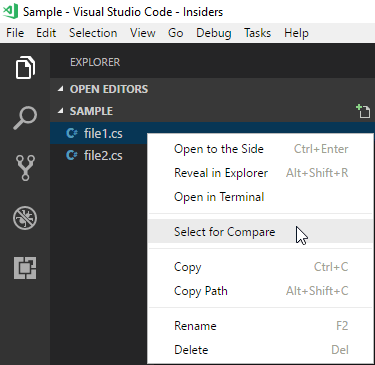Viewport: 375px width, 365px height.
Task: Click the VS Code Insiders logo in title bar
Action: (10, 11)
